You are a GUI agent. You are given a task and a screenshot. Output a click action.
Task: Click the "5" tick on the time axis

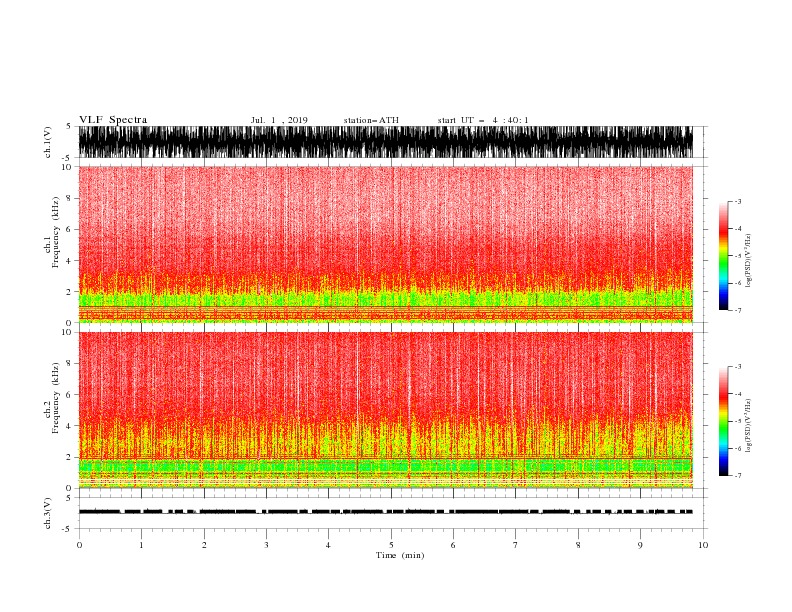click(x=391, y=545)
